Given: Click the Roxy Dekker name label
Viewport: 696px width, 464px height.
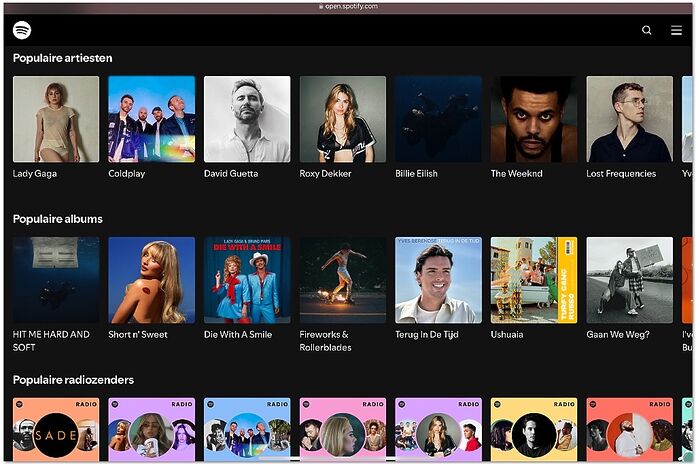Looking at the screenshot, I should [x=325, y=174].
